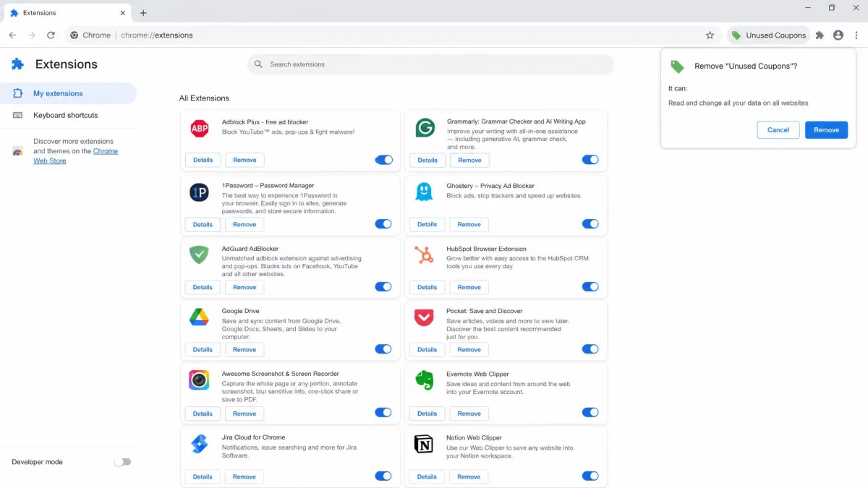
Task: Click the Google Drive triangle icon
Action: click(x=199, y=317)
